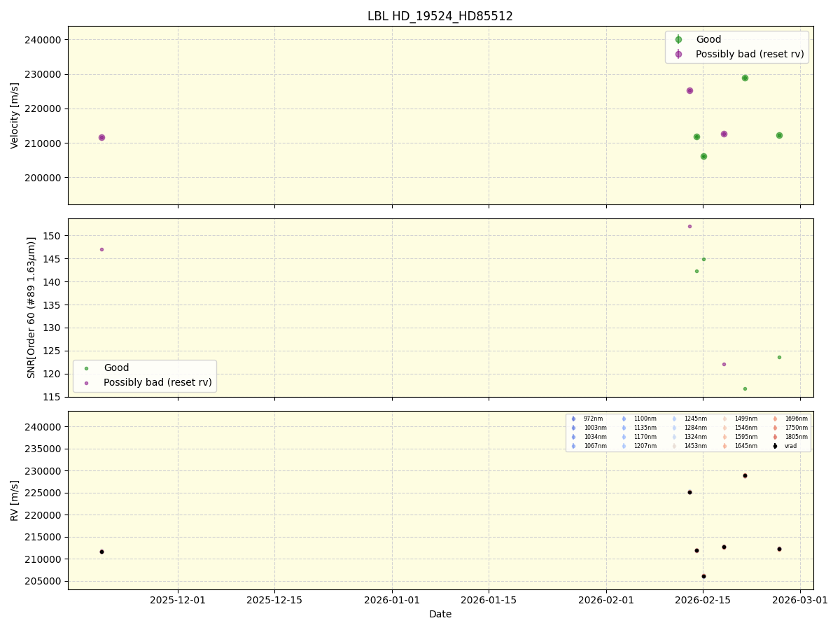Click the 2026-02-15 date tick label
Screen dimensions: 840x630
703,599
